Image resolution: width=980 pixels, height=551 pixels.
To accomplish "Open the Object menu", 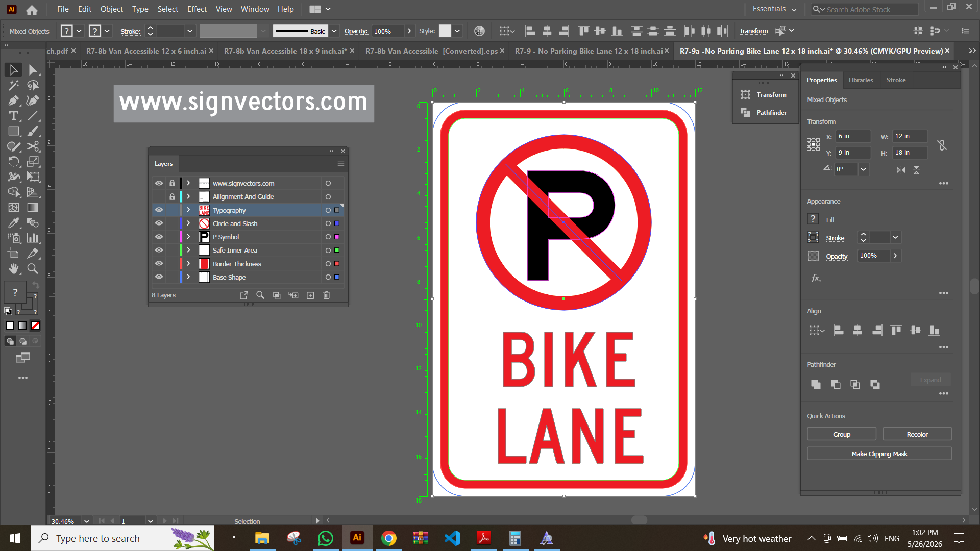I will click(x=111, y=9).
